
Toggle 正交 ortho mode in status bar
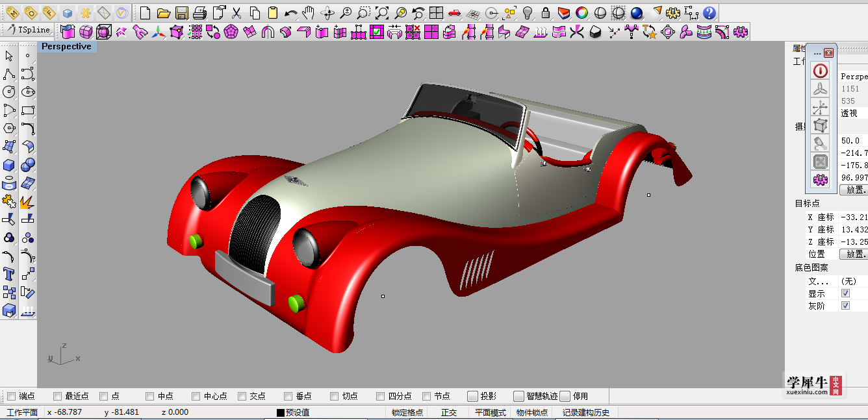(448, 412)
